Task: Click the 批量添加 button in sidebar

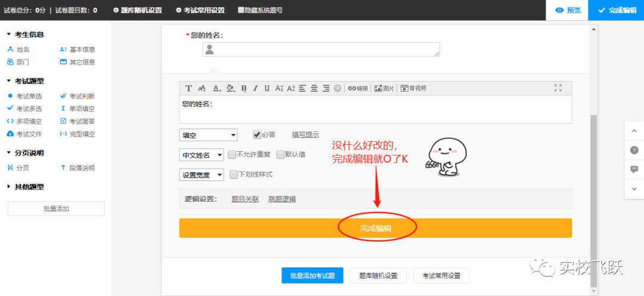Action: (x=56, y=208)
